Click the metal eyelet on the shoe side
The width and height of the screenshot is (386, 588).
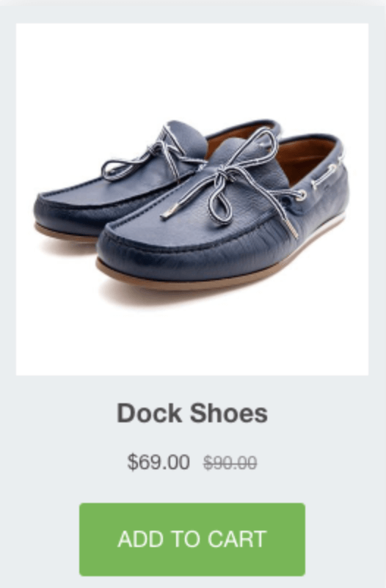pos(301,195)
